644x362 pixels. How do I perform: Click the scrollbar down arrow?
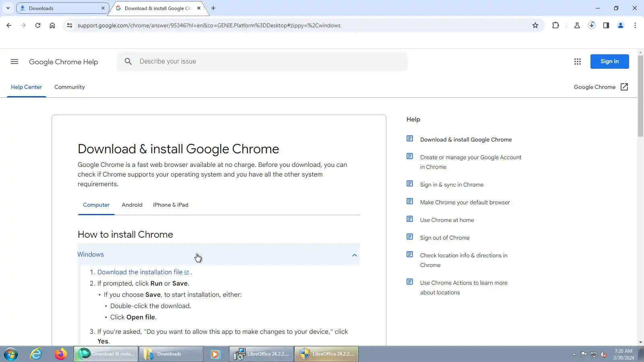(x=640, y=342)
